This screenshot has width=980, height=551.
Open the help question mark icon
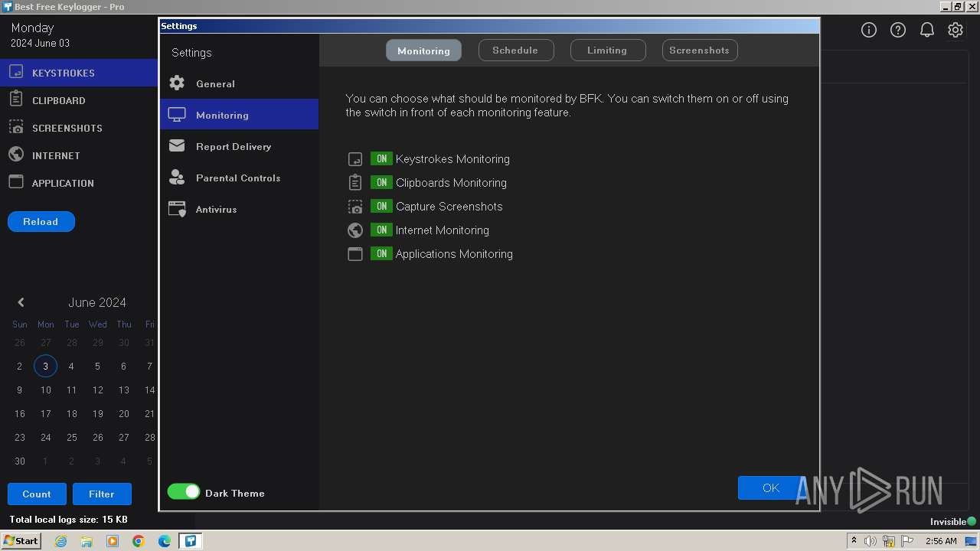coord(897,30)
